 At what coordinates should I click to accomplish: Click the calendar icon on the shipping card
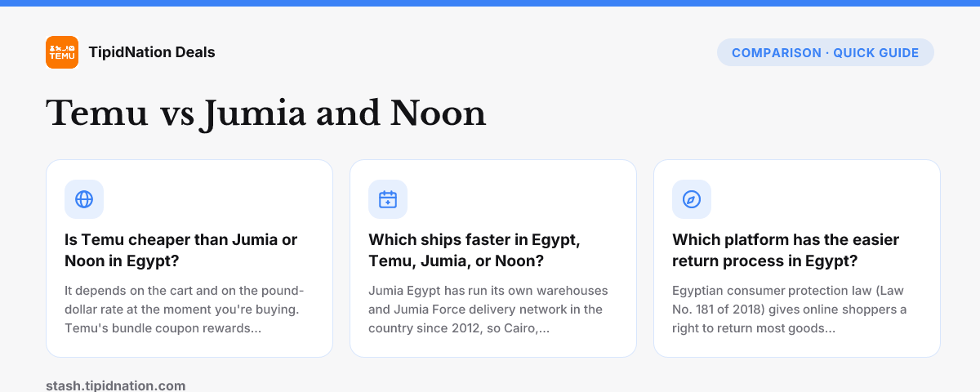tap(388, 199)
